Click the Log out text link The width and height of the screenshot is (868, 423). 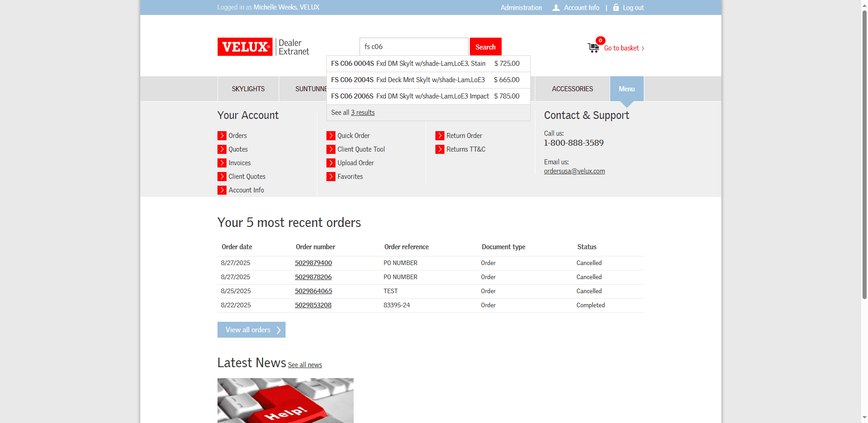633,8
